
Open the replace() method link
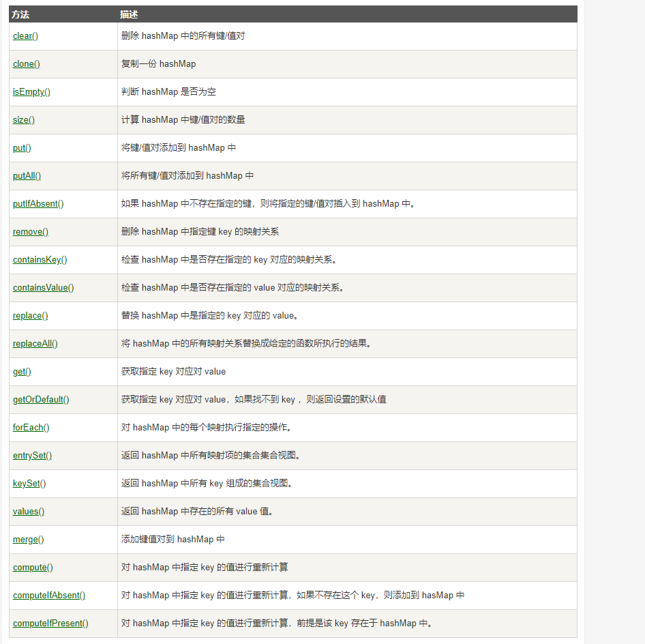[31, 316]
